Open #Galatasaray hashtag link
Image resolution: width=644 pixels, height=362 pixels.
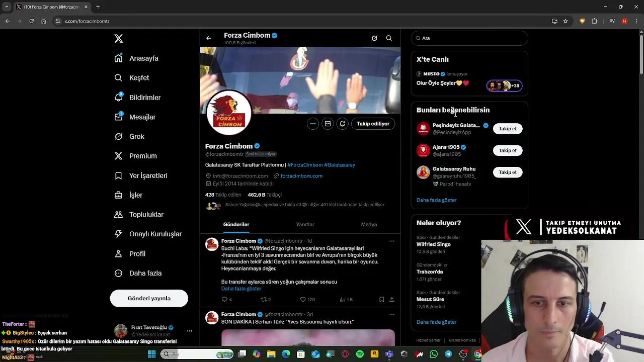(x=340, y=165)
